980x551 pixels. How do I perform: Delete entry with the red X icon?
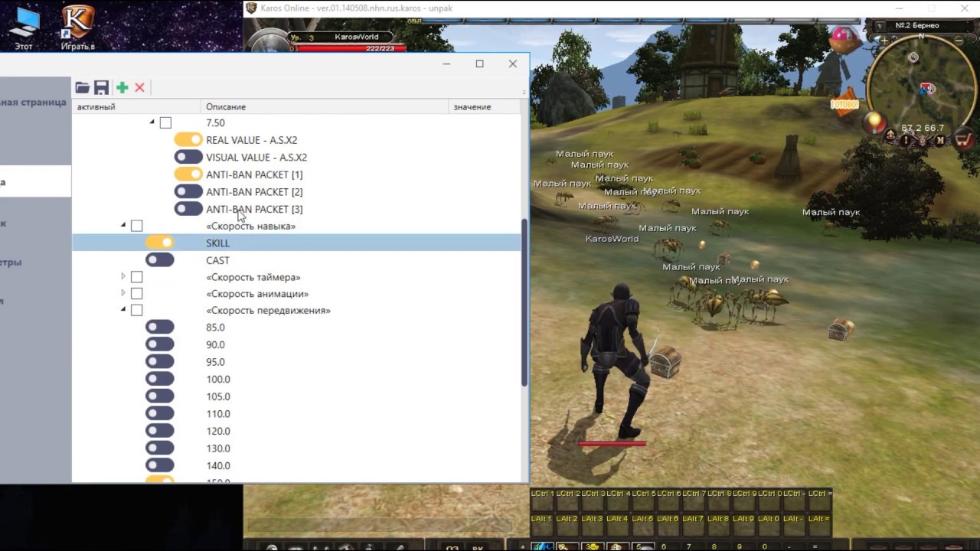point(139,88)
